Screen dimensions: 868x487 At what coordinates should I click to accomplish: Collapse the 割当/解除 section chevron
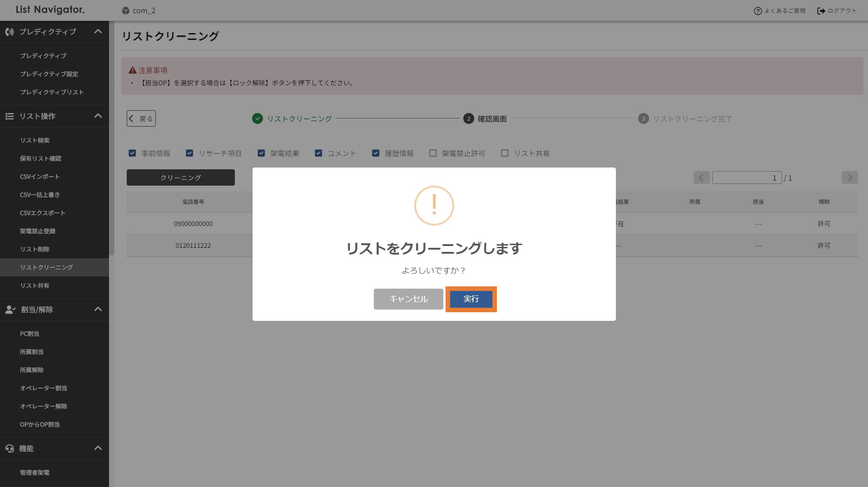coord(98,309)
